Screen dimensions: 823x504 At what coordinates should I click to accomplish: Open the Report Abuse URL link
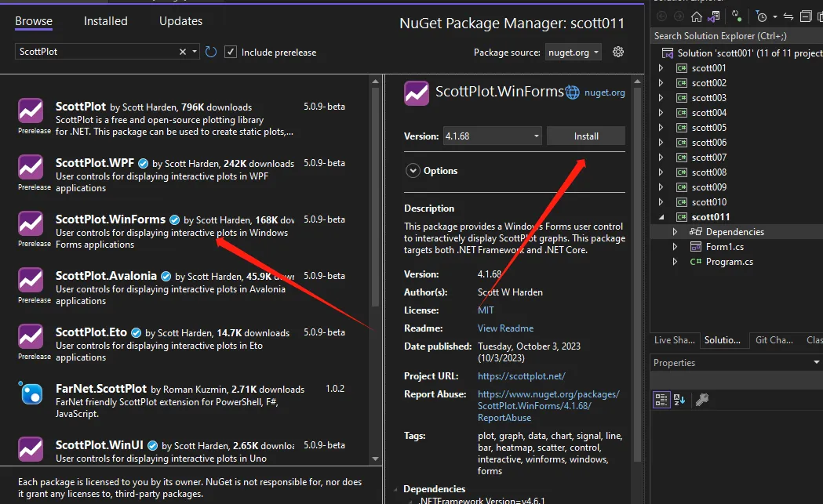tap(548, 406)
